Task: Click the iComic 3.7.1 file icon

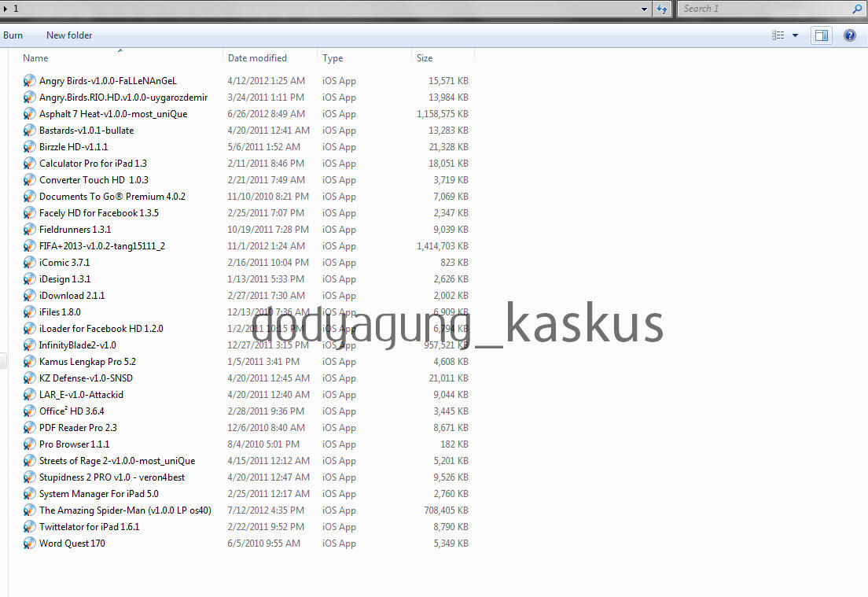Action: click(x=29, y=263)
